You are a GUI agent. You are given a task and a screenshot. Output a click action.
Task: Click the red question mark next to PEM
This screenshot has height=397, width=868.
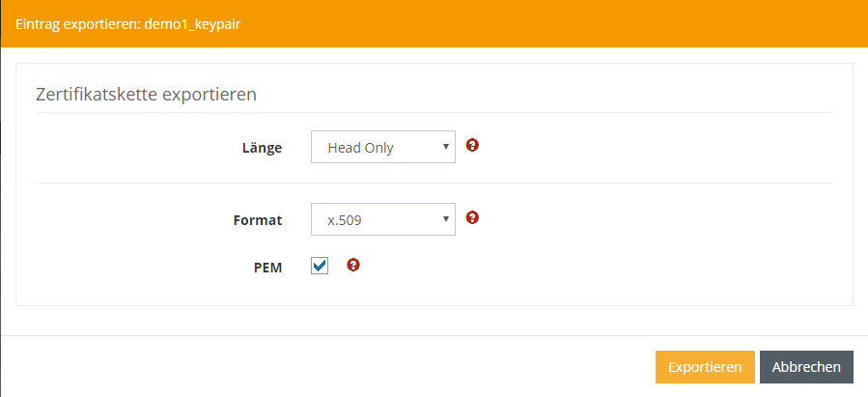[x=353, y=265]
